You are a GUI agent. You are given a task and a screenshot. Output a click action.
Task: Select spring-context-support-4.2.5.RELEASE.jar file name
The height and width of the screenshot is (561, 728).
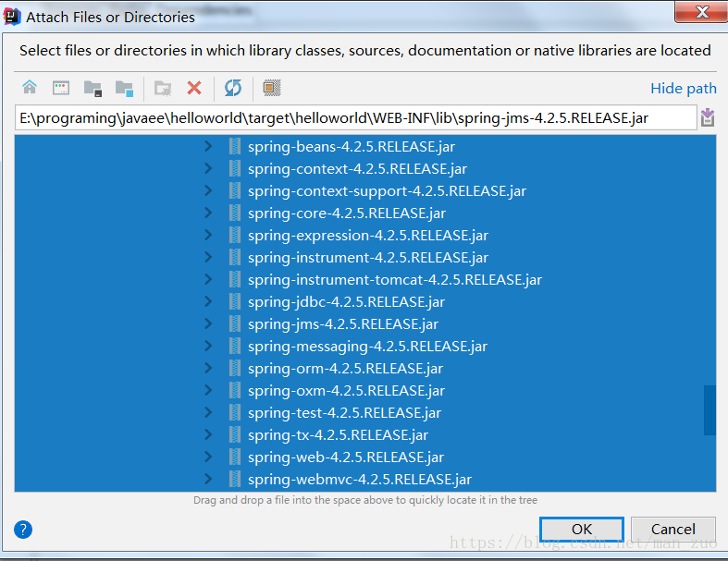click(388, 190)
